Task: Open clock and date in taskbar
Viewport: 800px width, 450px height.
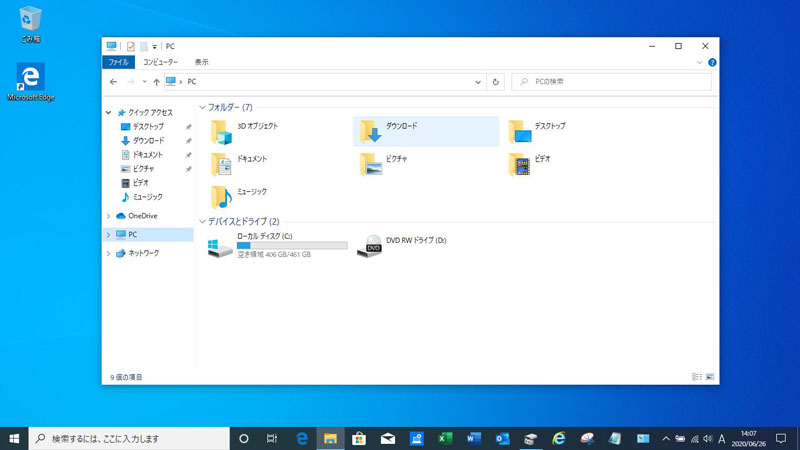Action: coord(749,438)
